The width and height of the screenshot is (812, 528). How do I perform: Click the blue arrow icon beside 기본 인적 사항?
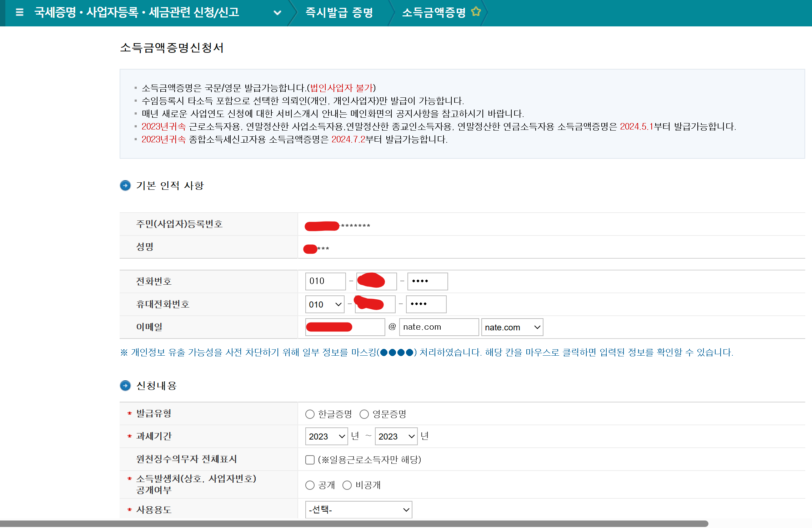(x=125, y=185)
